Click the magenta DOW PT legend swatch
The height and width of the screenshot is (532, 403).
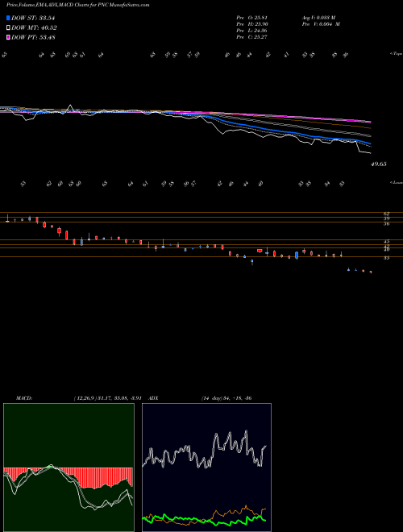tap(9, 37)
